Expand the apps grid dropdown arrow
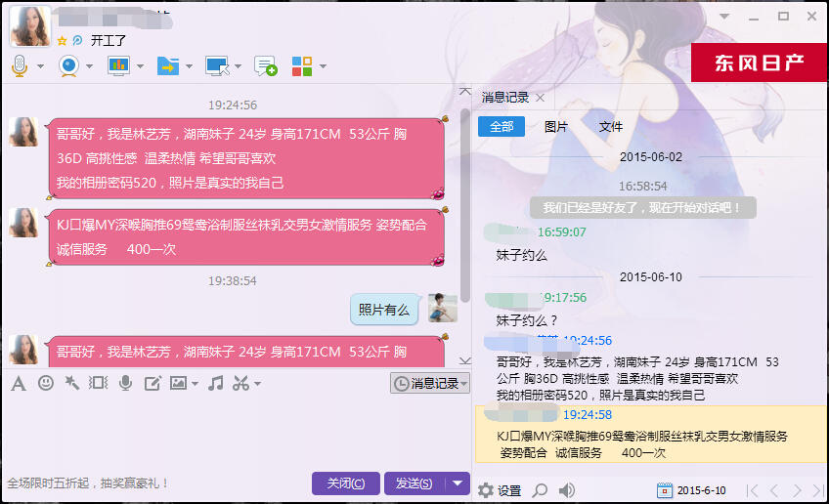 pos(323,66)
